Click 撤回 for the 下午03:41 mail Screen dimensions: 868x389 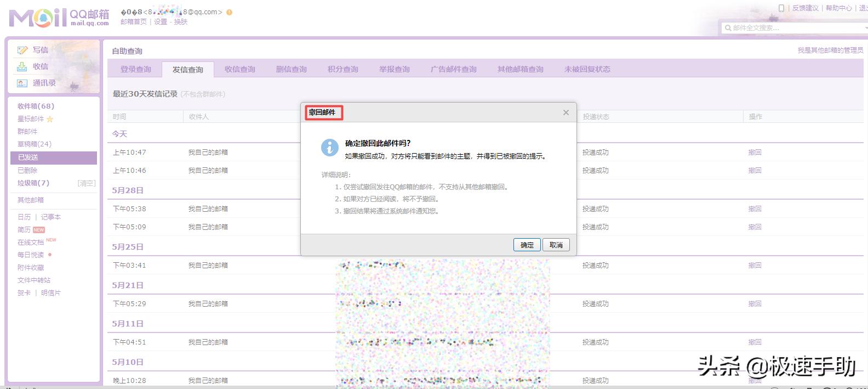pos(755,266)
